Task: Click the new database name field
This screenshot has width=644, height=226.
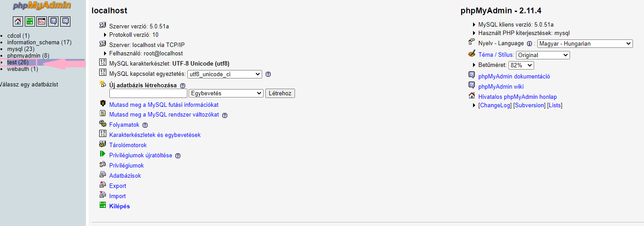Action: tap(148, 94)
